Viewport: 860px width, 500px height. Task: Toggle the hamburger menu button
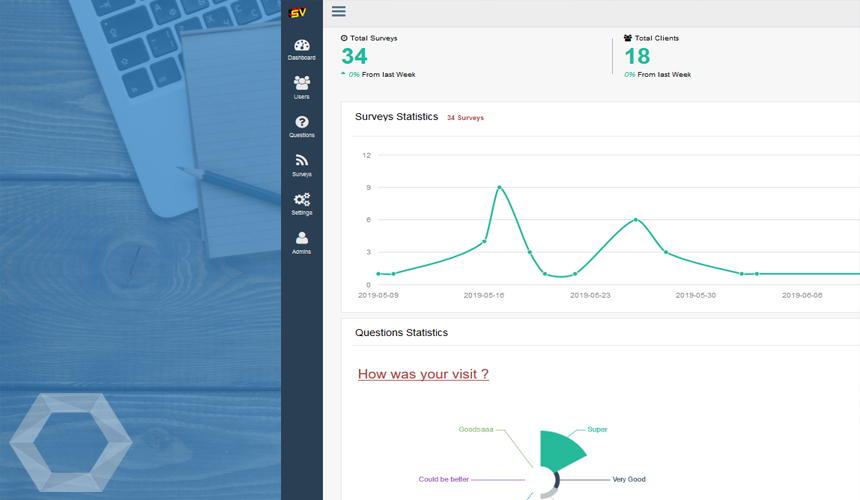(x=339, y=12)
